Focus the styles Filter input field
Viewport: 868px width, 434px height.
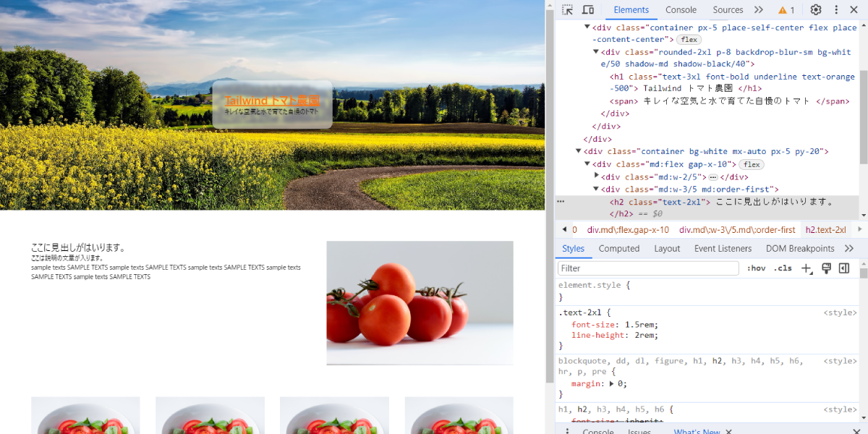point(648,268)
